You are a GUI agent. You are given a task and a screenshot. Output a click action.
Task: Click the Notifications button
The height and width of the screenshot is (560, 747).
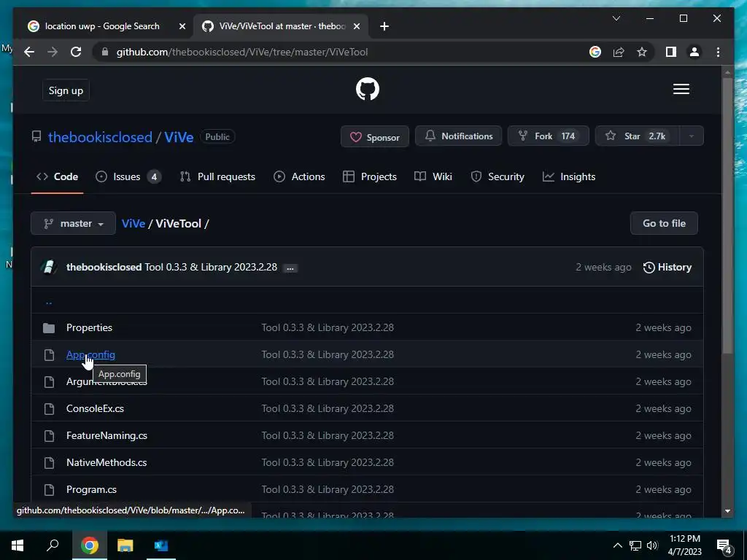click(x=458, y=136)
